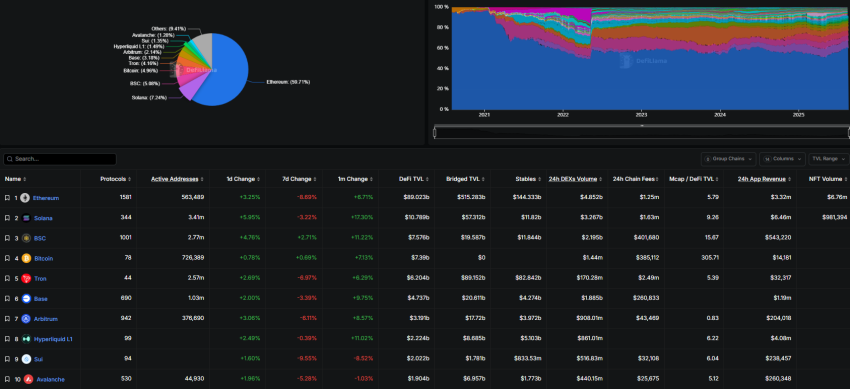Click BSC's 24h app revenue $543,220
850x389 pixels.
click(x=778, y=238)
